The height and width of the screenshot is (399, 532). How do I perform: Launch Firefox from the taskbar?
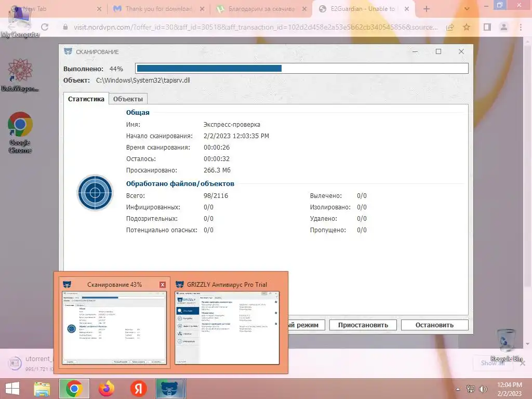[x=107, y=389]
